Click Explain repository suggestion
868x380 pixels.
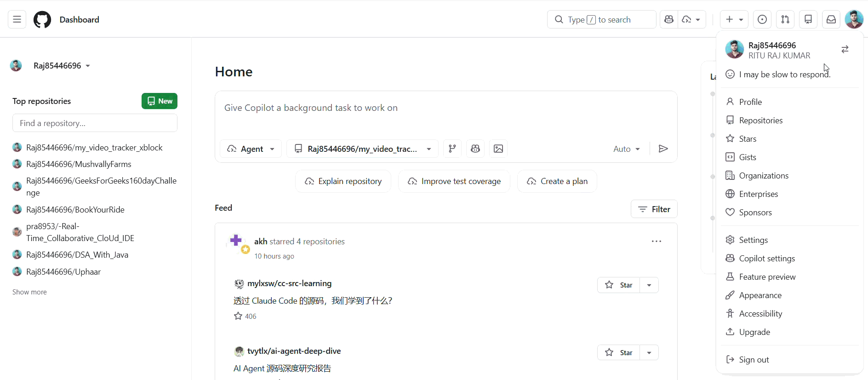(343, 181)
